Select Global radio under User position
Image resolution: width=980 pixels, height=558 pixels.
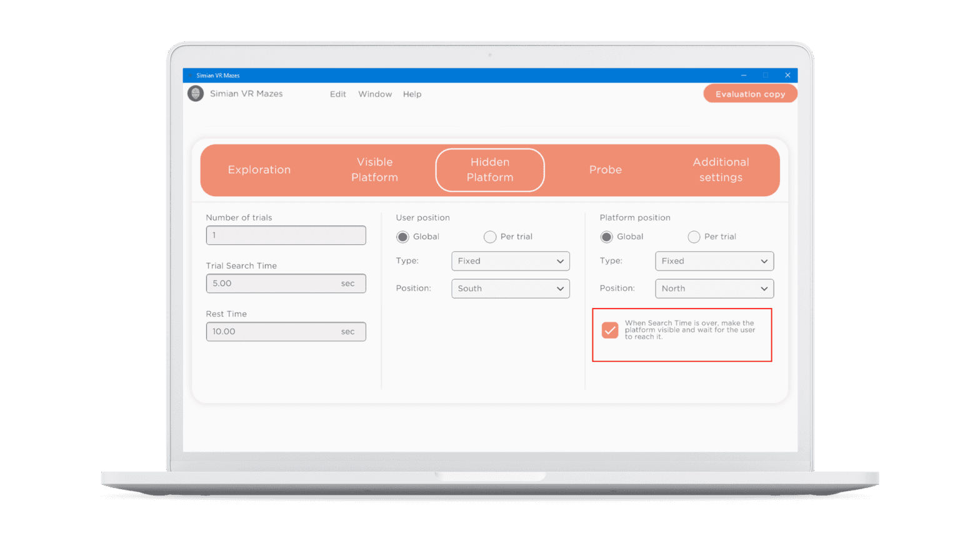coord(402,237)
